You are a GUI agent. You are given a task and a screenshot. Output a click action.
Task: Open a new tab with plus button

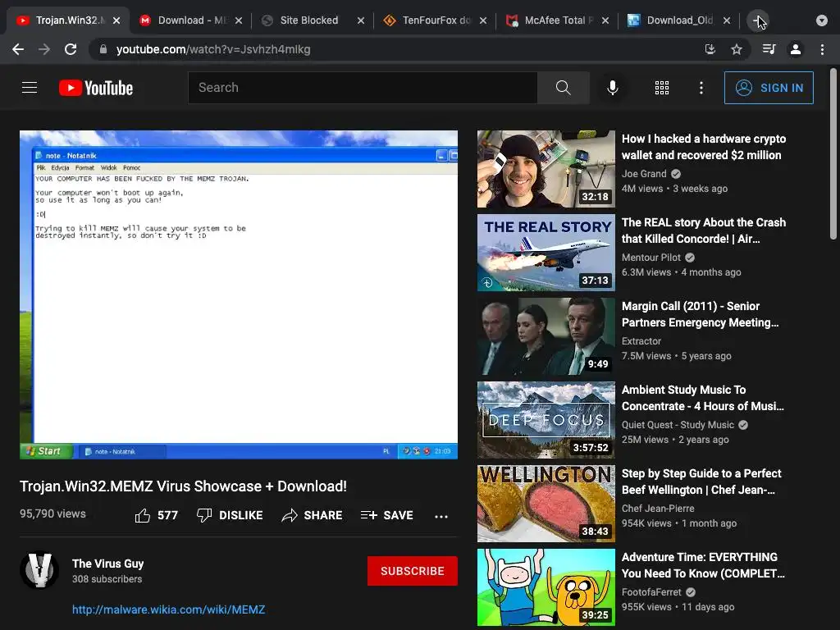click(x=758, y=21)
